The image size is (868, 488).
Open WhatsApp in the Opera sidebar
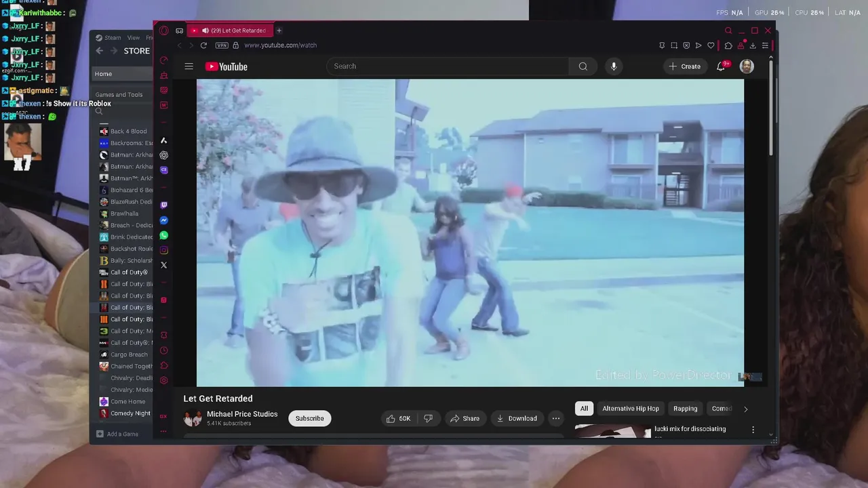(163, 235)
